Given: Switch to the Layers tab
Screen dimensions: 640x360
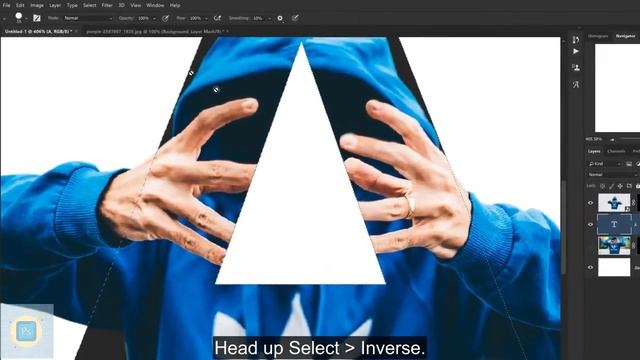Looking at the screenshot, I should coord(594,151).
